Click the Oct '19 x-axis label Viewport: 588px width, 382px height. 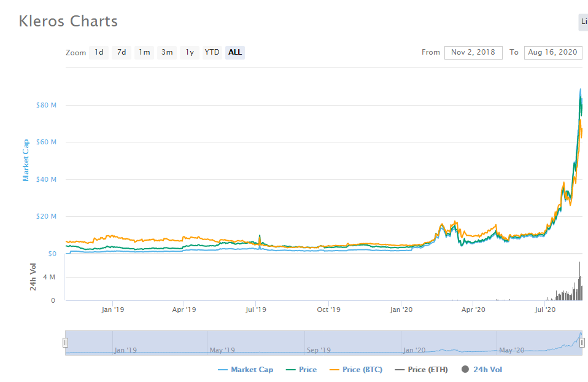pyautogui.click(x=328, y=310)
